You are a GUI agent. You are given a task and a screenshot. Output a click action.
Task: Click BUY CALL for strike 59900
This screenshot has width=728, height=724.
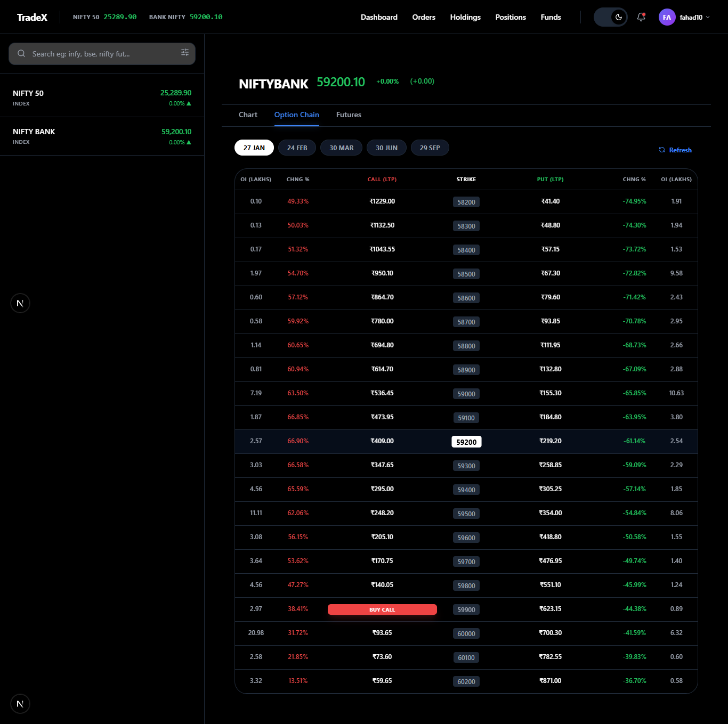click(382, 609)
